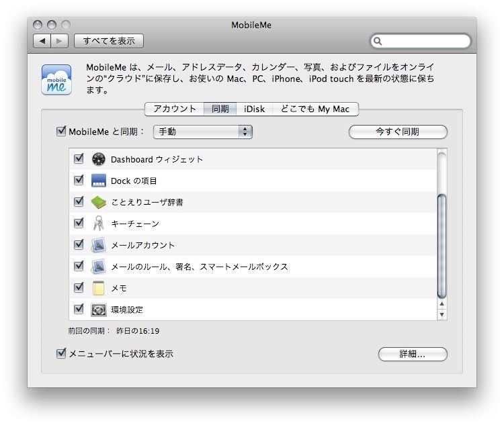Switch to the アカウント tab

(175, 109)
